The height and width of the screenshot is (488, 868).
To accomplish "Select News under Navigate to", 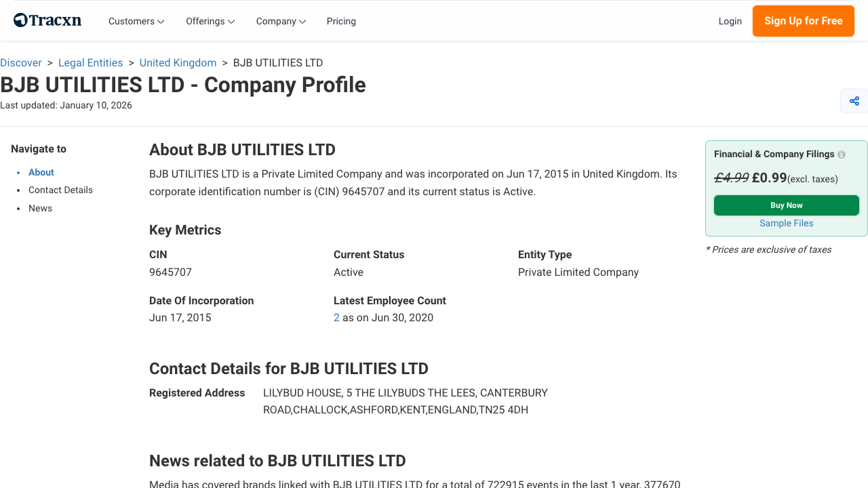I will (40, 208).
